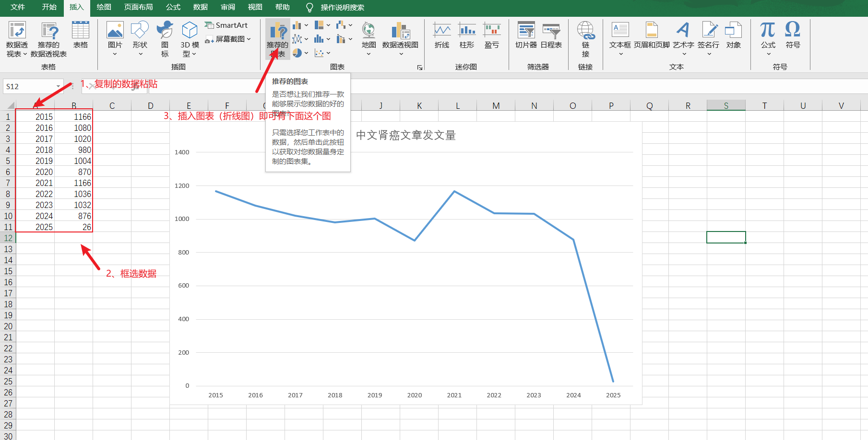Insert Icons (图标)
The height and width of the screenshot is (440, 868).
pyautogui.click(x=165, y=39)
